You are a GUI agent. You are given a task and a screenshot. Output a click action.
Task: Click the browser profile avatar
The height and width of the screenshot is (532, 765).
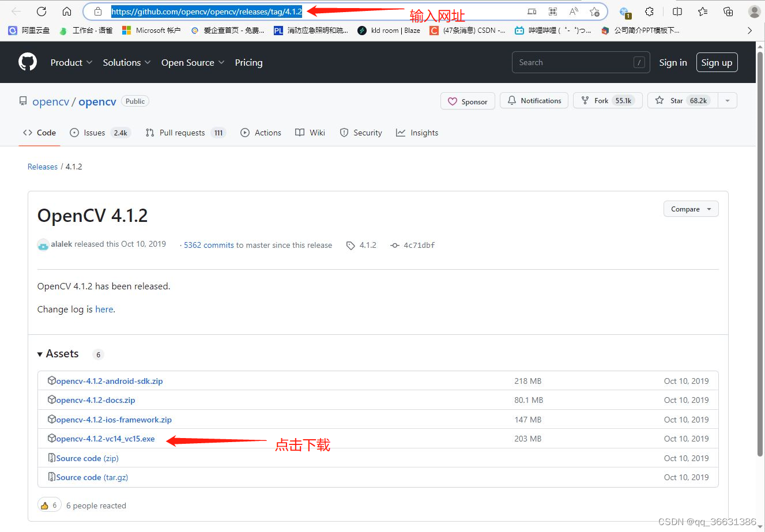(754, 12)
